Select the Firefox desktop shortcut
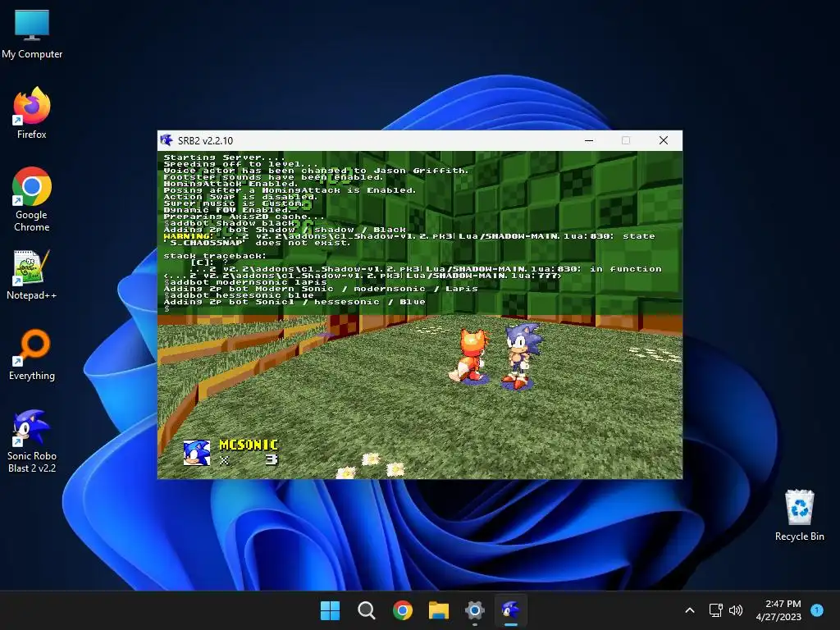Viewport: 840px width, 630px height. (x=32, y=113)
